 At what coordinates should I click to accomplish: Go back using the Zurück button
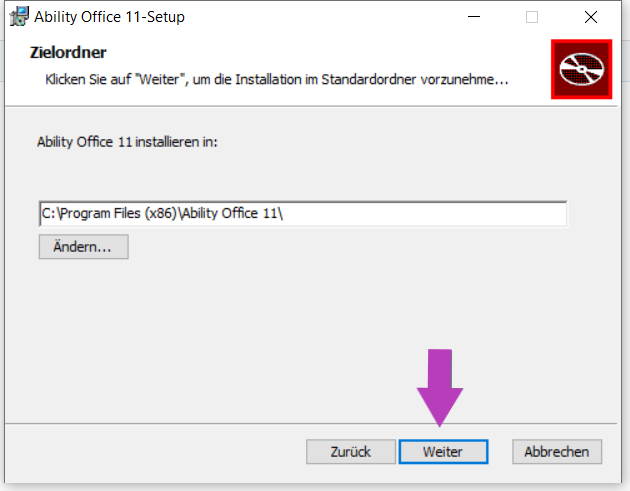(x=351, y=452)
